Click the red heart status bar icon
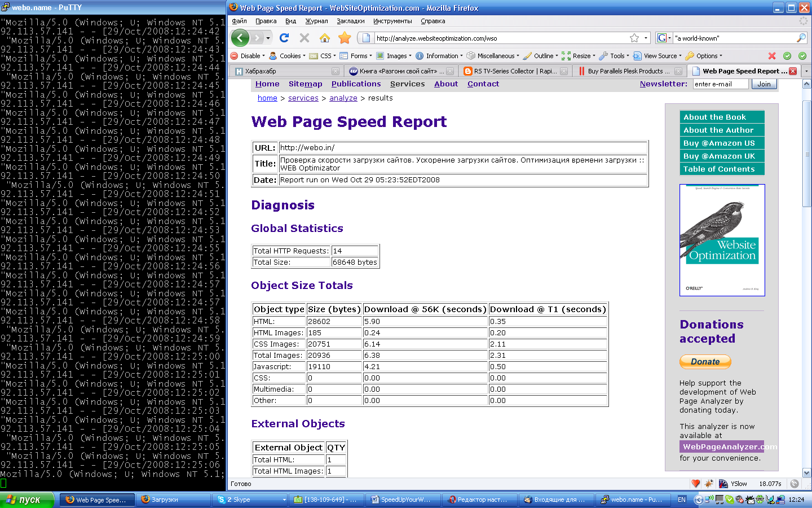This screenshot has width=812, height=508. click(695, 484)
